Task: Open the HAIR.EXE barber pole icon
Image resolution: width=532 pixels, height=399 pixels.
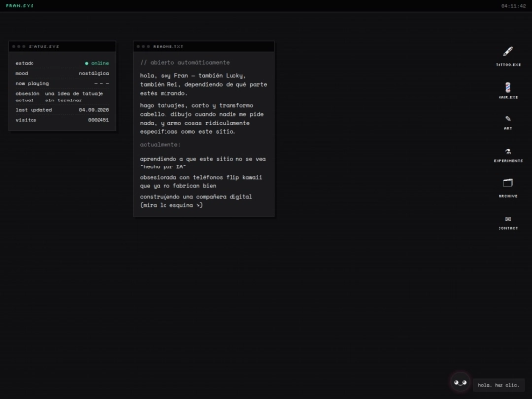Action: coord(508,87)
